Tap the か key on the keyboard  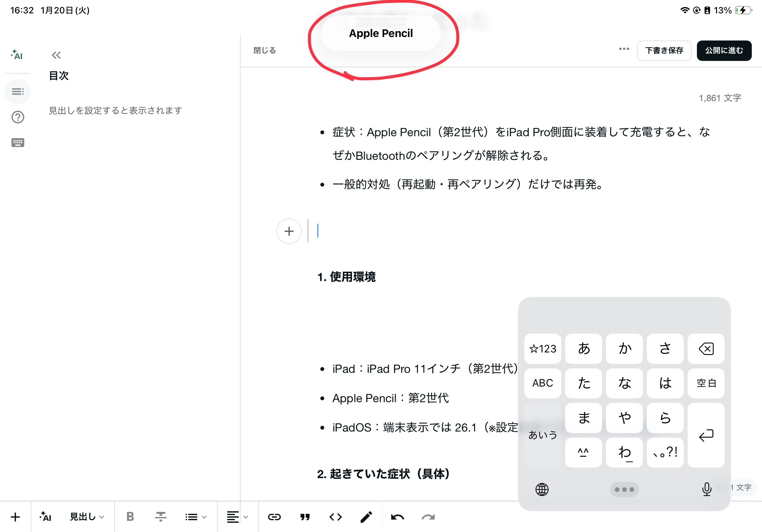click(624, 349)
